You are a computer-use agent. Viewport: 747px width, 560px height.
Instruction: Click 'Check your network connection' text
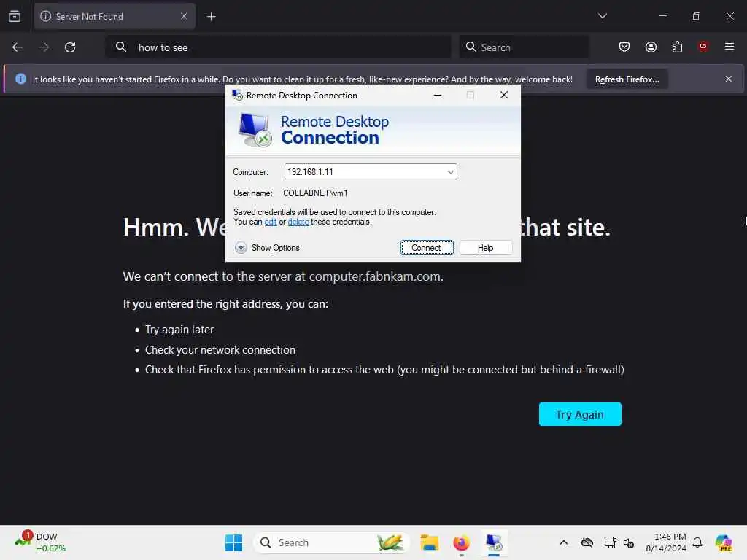pos(220,350)
